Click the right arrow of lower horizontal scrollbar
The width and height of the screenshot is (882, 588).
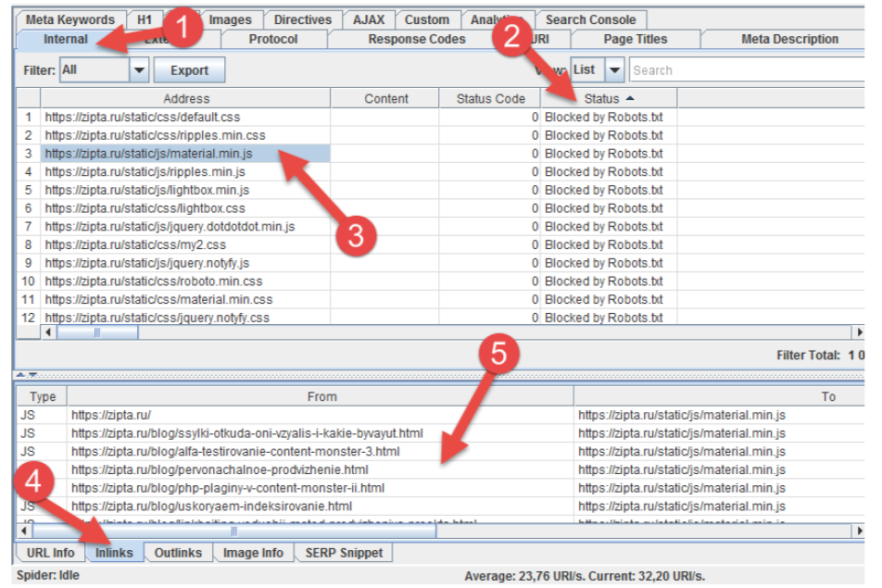coord(859,531)
